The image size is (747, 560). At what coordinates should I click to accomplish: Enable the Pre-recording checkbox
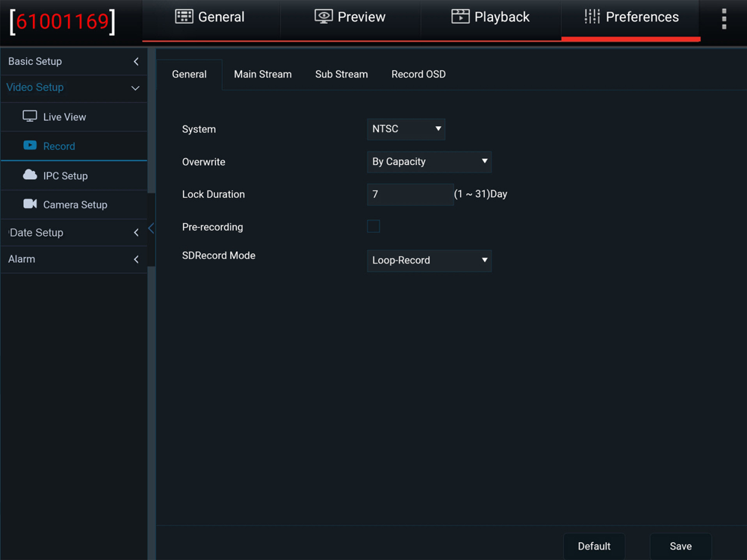[x=373, y=226]
